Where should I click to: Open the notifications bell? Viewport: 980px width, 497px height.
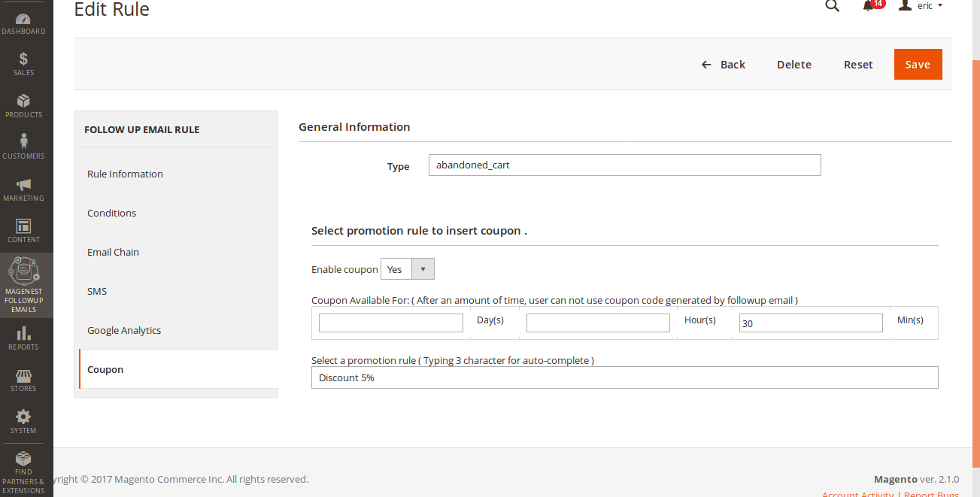pos(869,6)
